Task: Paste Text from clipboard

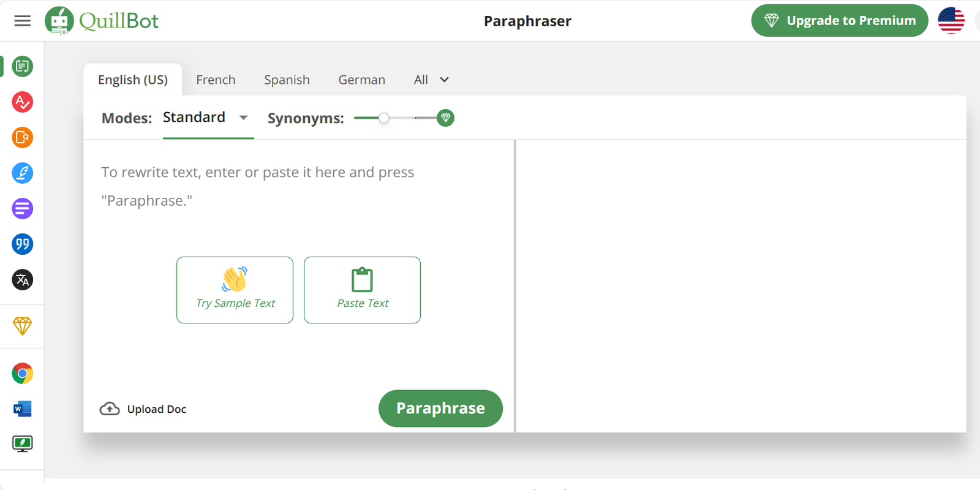Action: [362, 290]
